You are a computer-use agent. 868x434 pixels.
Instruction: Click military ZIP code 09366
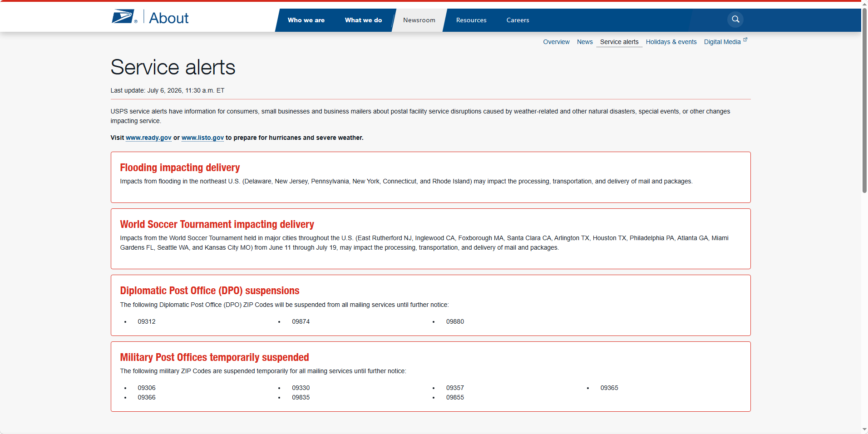pyautogui.click(x=147, y=397)
